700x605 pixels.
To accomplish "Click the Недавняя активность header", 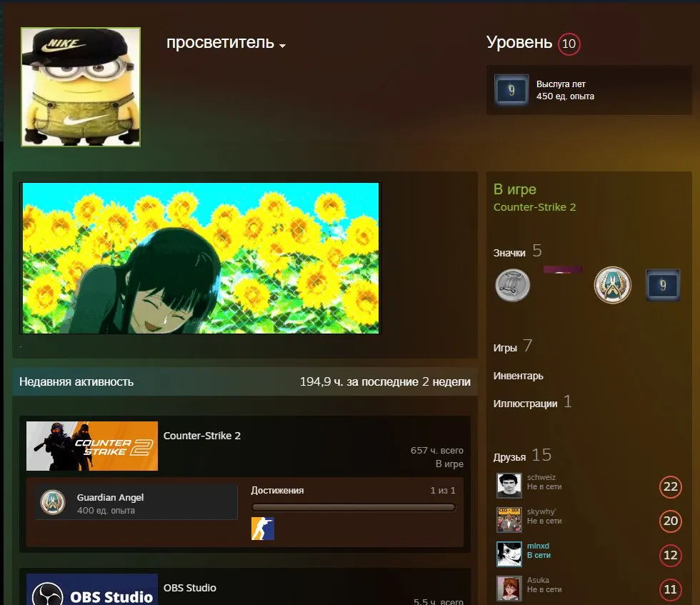I will pos(76,381).
